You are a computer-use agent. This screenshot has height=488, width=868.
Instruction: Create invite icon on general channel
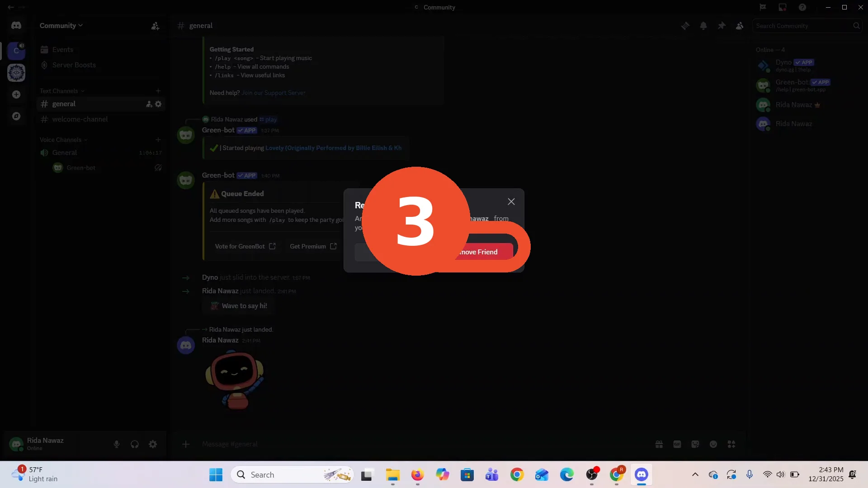point(149,104)
